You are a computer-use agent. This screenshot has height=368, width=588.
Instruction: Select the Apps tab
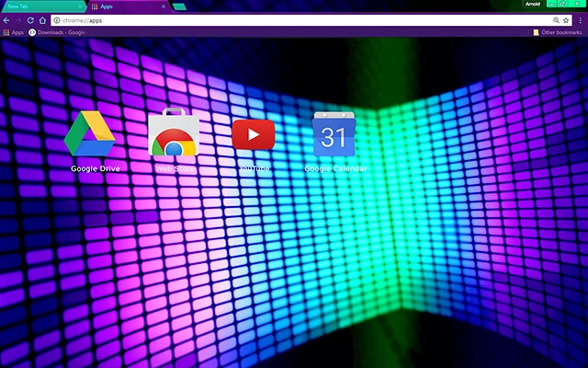tap(130, 6)
